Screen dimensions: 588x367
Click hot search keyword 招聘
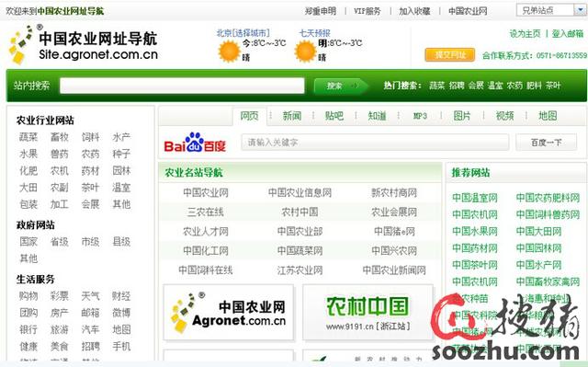457,86
